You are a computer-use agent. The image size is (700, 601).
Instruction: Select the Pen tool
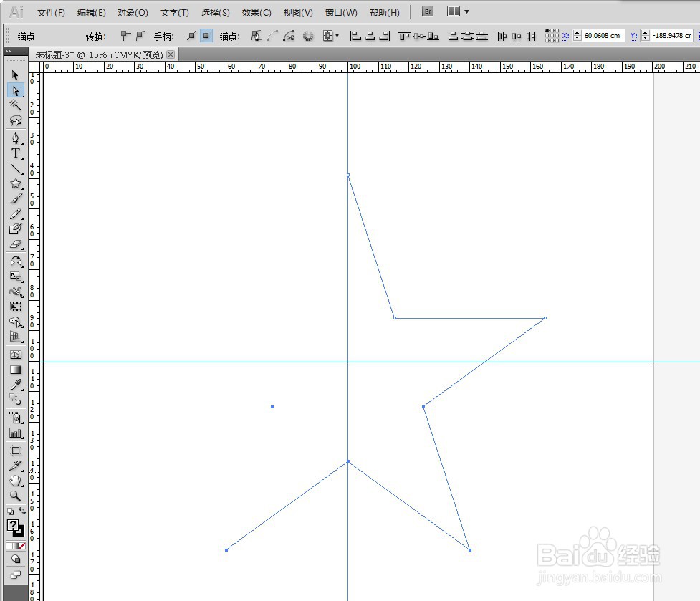pos(16,138)
